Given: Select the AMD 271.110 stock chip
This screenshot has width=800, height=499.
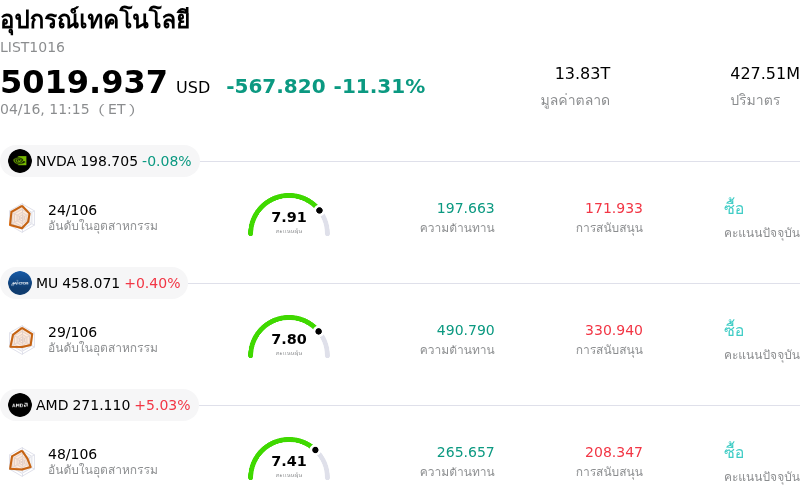Looking at the screenshot, I should pos(100,405).
